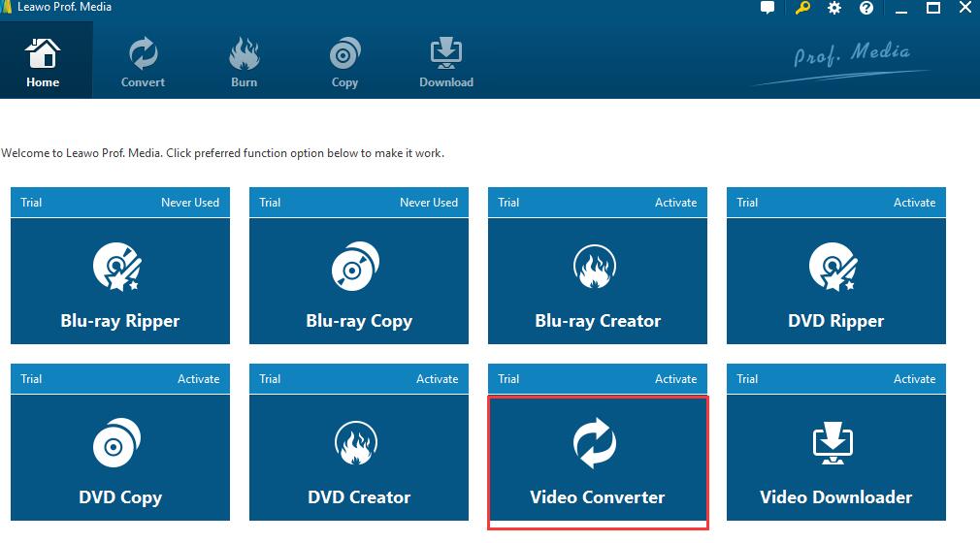Click Never Used on the Blu-ray Copy tile
The width and height of the screenshot is (980, 543).
pos(429,203)
